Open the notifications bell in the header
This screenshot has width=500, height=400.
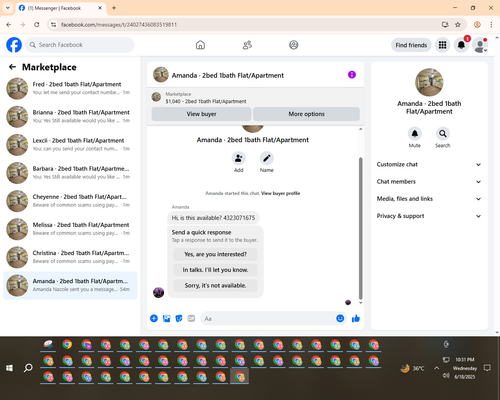click(x=461, y=45)
